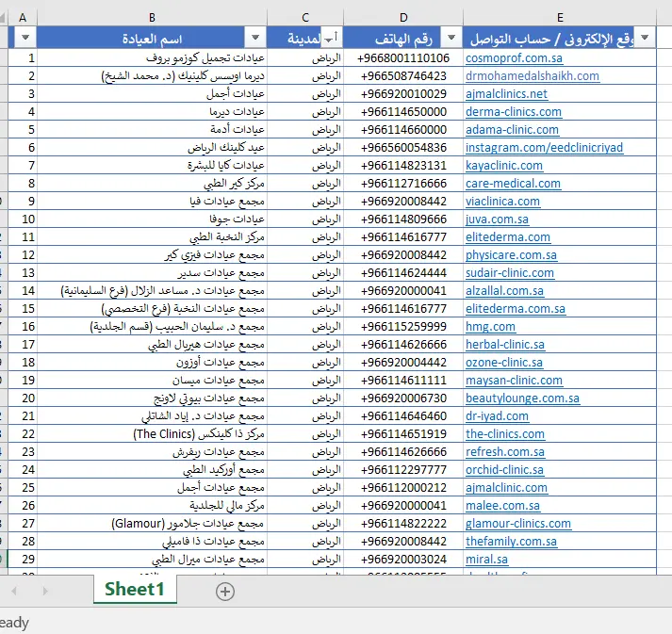
Task: Open filter dropdown for اسم العيادة column
Action: point(255,38)
